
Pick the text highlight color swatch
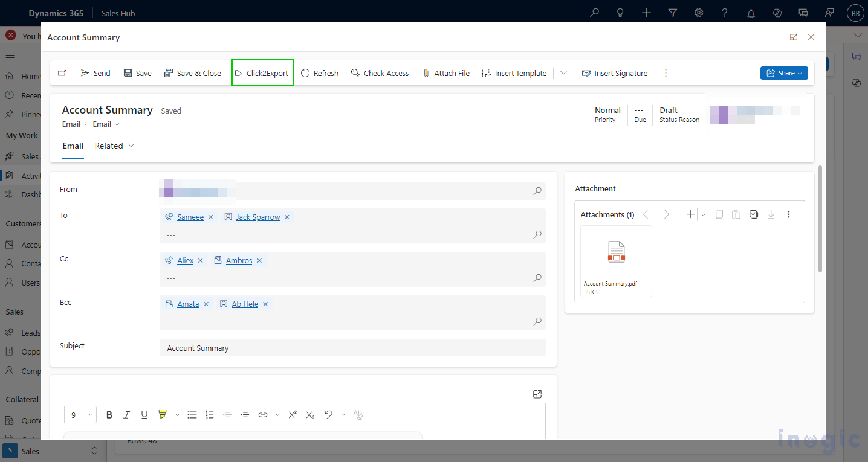pos(162,415)
